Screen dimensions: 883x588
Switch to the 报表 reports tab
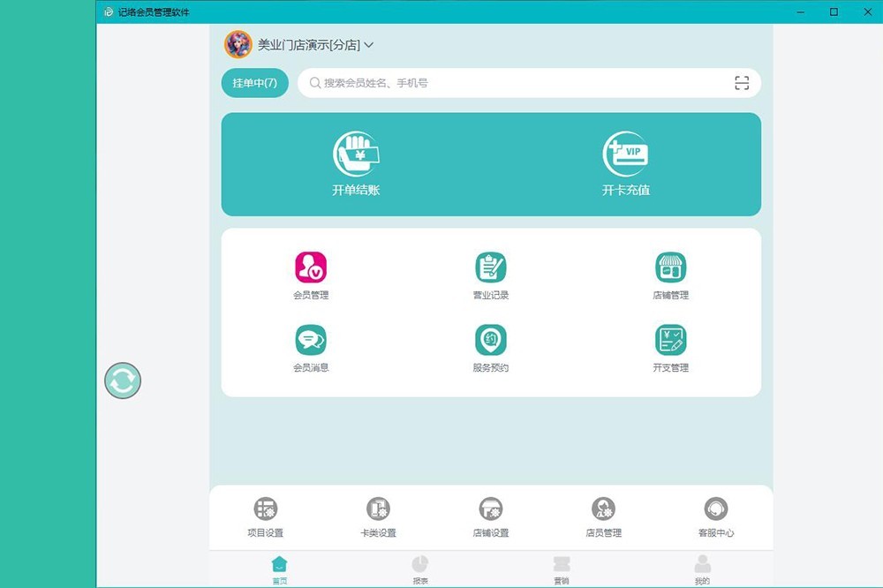420,569
